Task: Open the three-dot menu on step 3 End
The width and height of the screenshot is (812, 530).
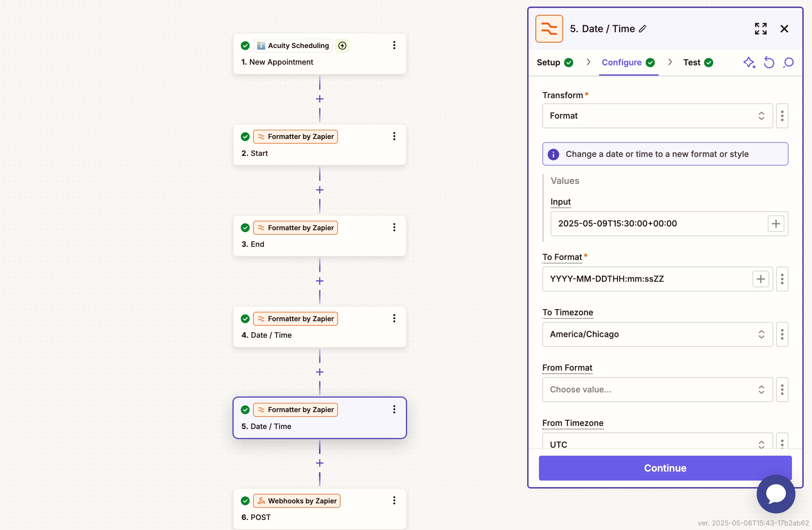Action: pyautogui.click(x=394, y=227)
